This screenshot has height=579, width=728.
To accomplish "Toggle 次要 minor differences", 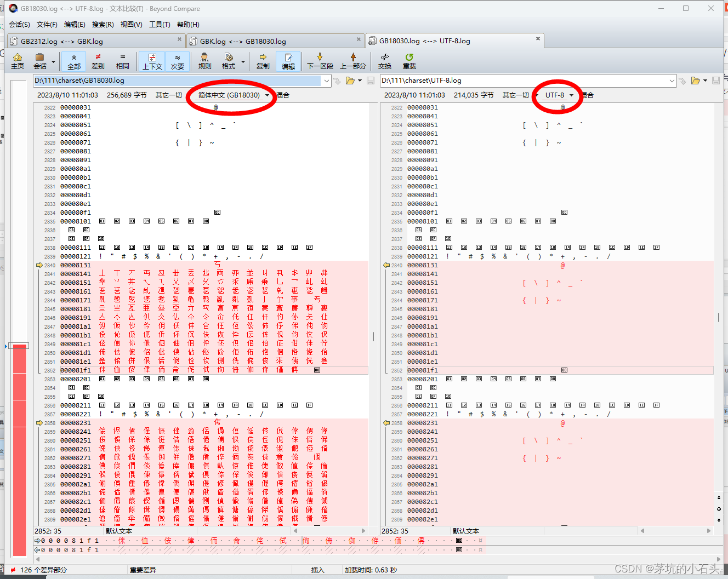I will (177, 61).
